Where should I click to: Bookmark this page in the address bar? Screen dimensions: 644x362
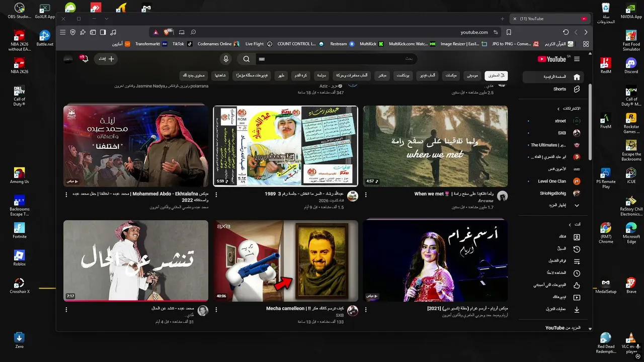point(509,32)
